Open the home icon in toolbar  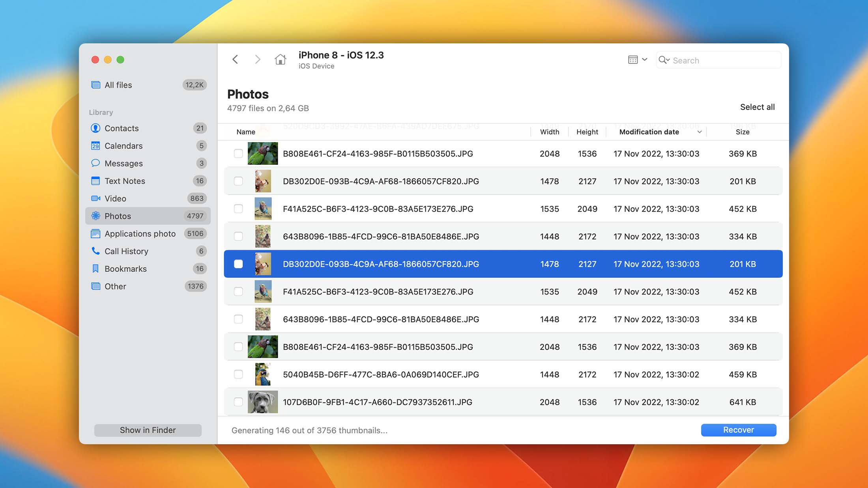pos(280,60)
